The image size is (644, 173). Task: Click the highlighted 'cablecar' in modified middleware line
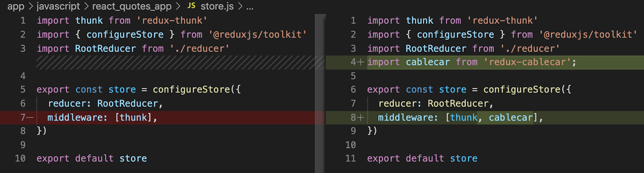click(x=510, y=117)
